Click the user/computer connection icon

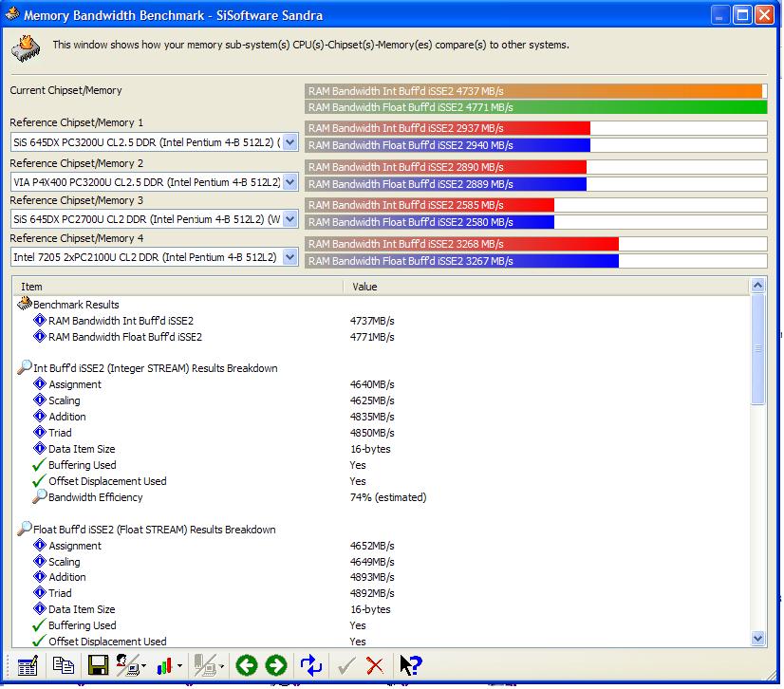pyautogui.click(x=128, y=665)
